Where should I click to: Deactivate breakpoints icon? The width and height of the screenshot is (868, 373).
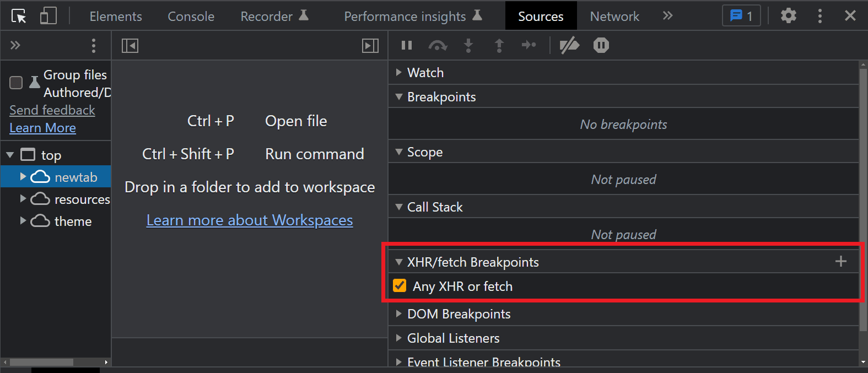pos(569,45)
